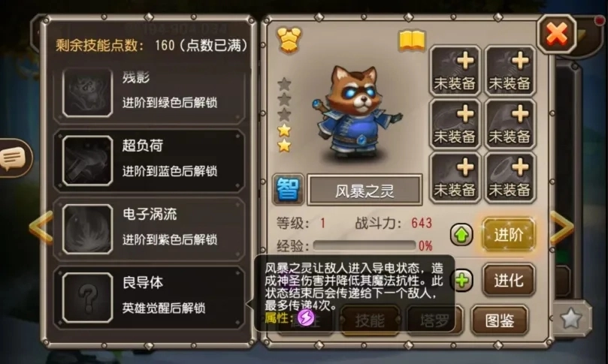
Task: Tap the blue 智 attribute badge
Action: pyautogui.click(x=288, y=189)
